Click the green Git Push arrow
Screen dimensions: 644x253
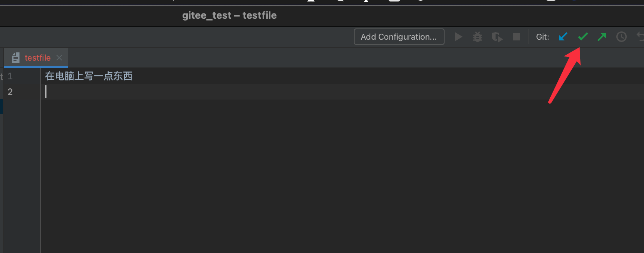point(602,37)
